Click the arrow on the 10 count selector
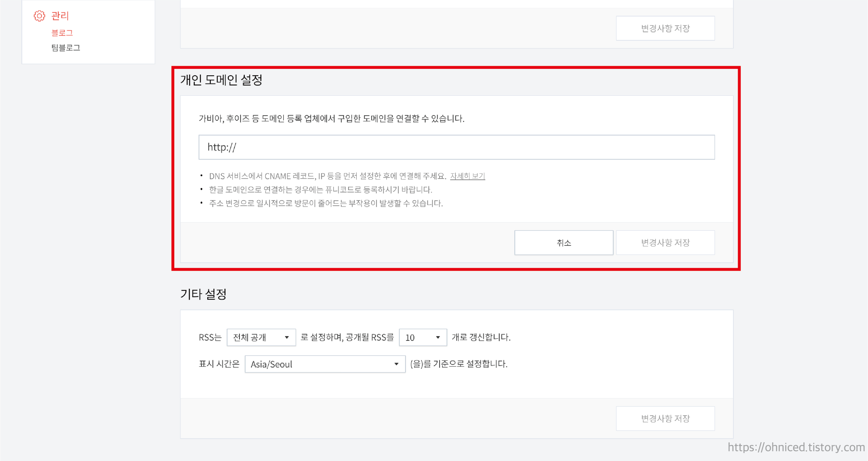Image resolution: width=868 pixels, height=461 pixels. tap(438, 337)
